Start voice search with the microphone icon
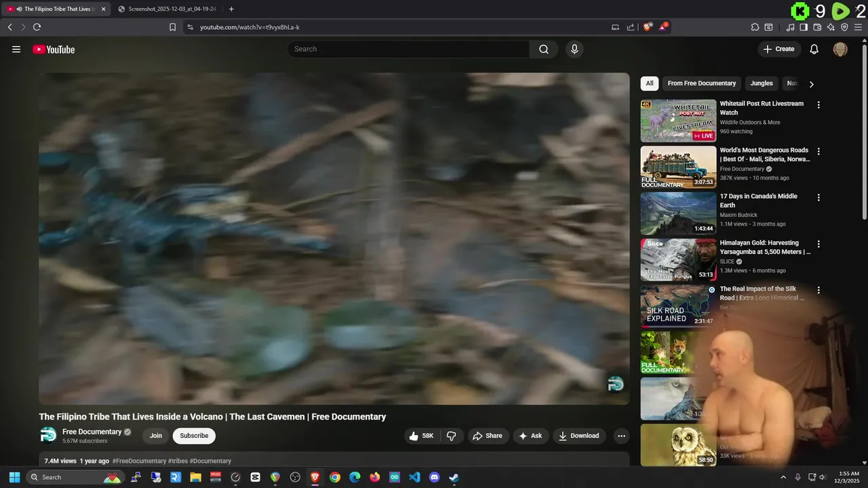 coord(574,49)
